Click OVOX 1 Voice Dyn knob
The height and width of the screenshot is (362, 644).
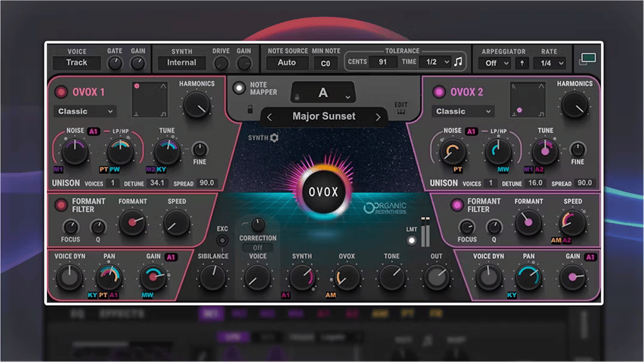coord(70,277)
